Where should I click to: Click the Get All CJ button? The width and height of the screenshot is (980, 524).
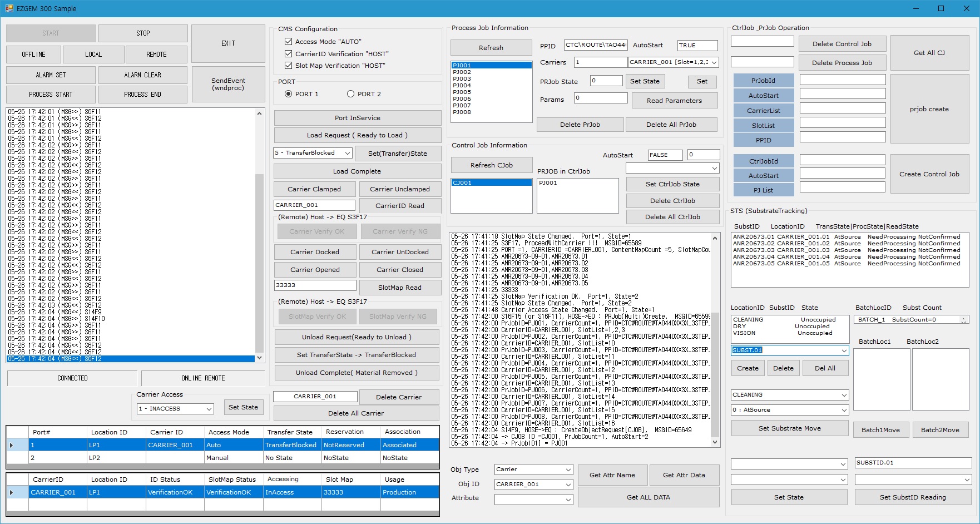929,53
